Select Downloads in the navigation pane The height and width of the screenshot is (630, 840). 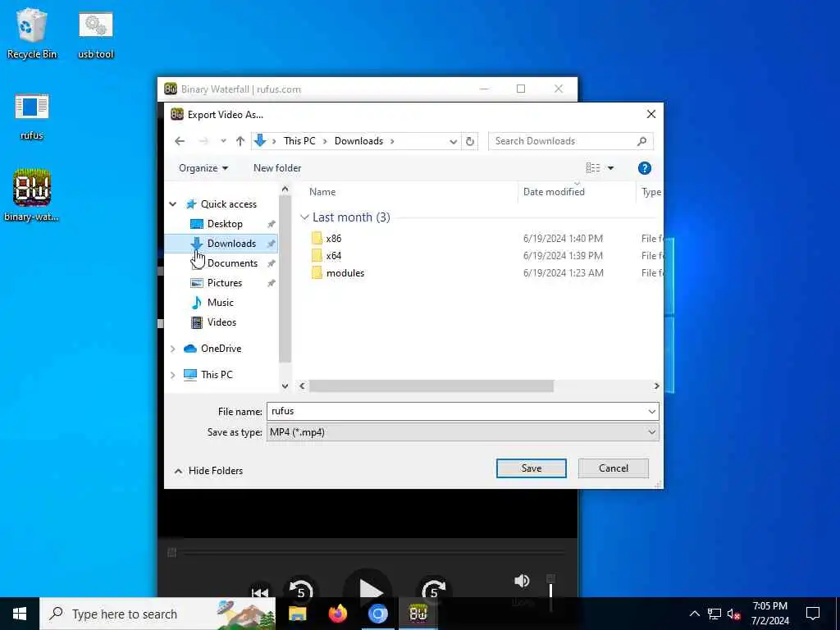pyautogui.click(x=231, y=244)
